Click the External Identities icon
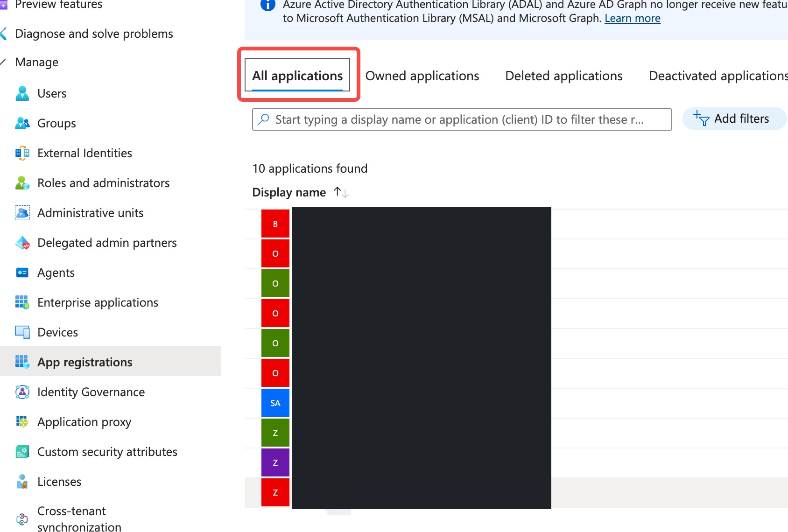Image resolution: width=788 pixels, height=532 pixels. [x=22, y=153]
